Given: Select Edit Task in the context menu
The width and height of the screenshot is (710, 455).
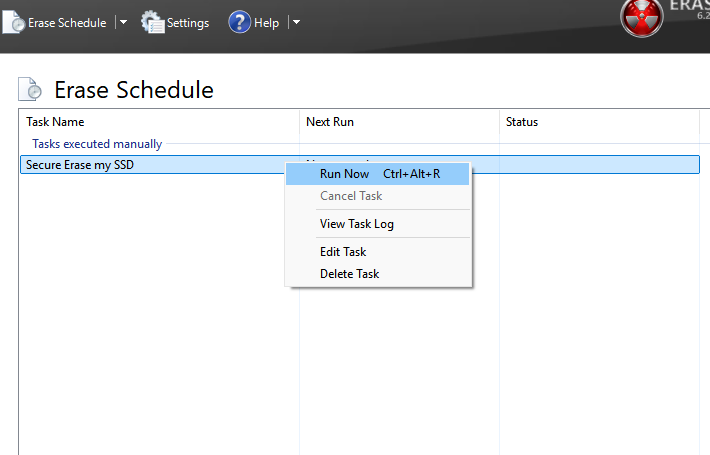Looking at the screenshot, I should (x=343, y=252).
